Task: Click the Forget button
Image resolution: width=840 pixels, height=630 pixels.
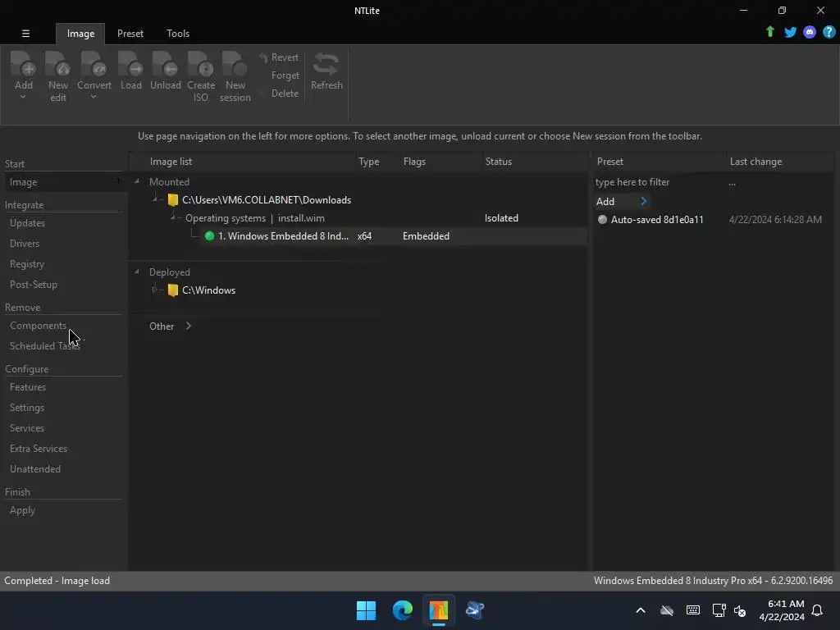Action: click(x=285, y=75)
